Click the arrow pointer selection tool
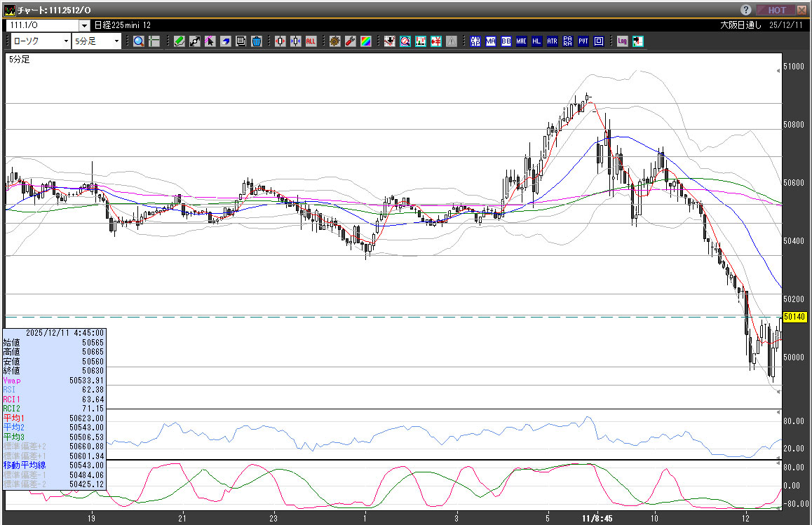The width and height of the screenshot is (812, 525). tap(210, 41)
